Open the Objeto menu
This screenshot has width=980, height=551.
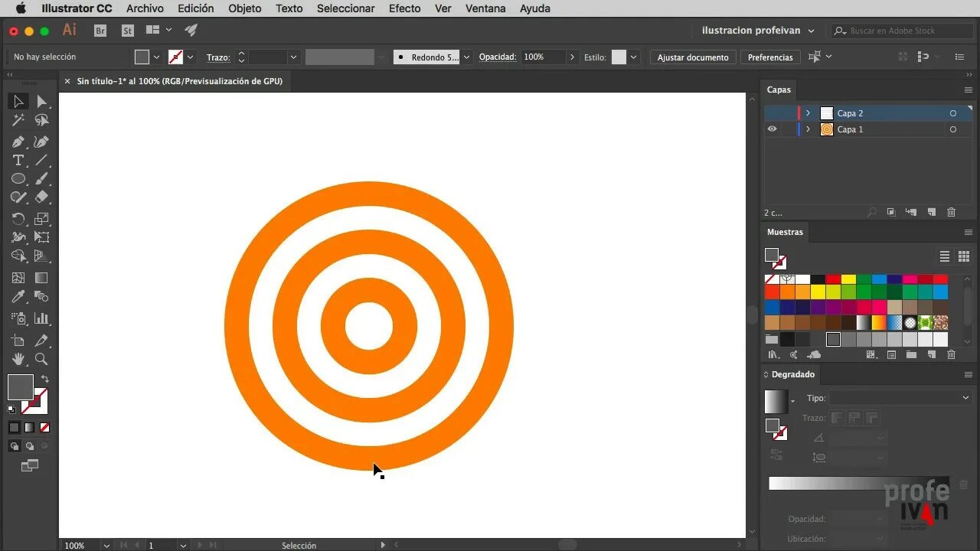point(245,8)
